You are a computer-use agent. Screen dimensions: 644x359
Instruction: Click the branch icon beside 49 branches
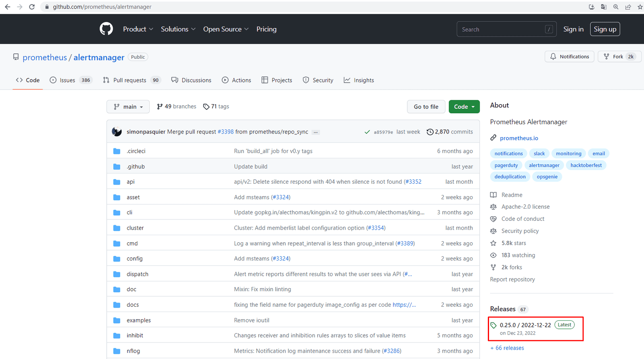160,107
